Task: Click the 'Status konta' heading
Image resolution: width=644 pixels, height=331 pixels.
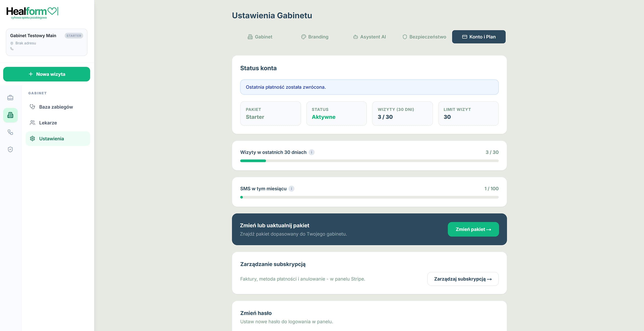Action: tap(258, 68)
